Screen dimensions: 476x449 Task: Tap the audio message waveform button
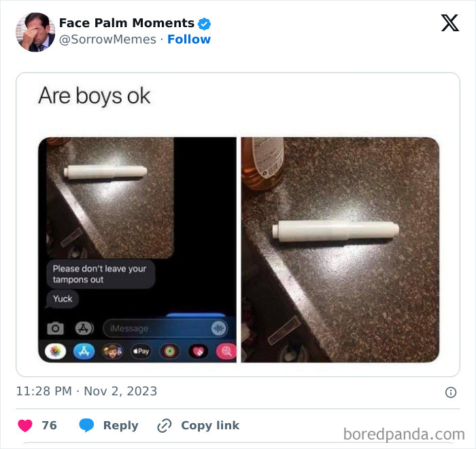[219, 328]
